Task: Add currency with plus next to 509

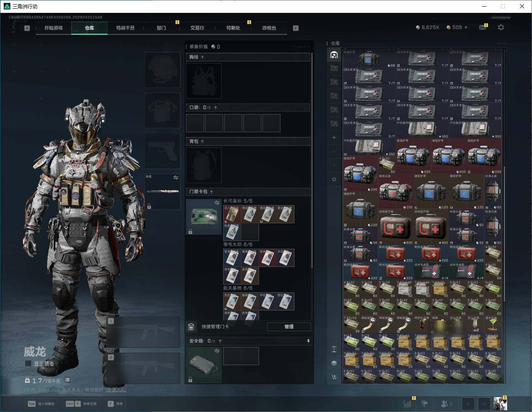Action: tap(466, 27)
